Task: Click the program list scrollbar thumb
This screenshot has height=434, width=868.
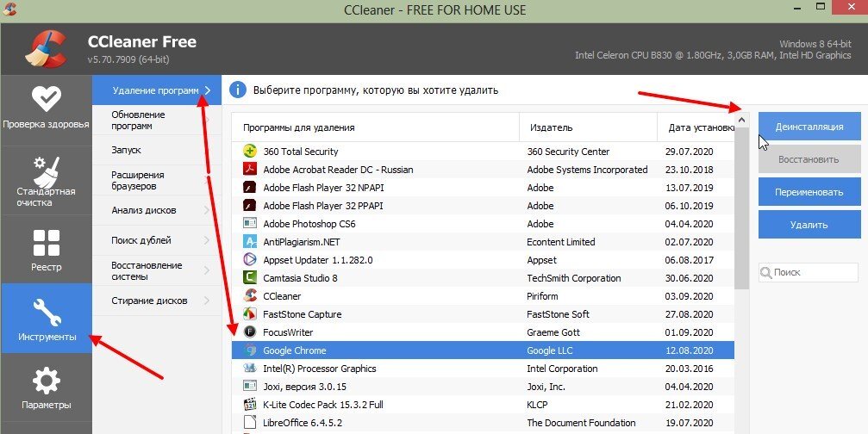Action: click(742, 208)
